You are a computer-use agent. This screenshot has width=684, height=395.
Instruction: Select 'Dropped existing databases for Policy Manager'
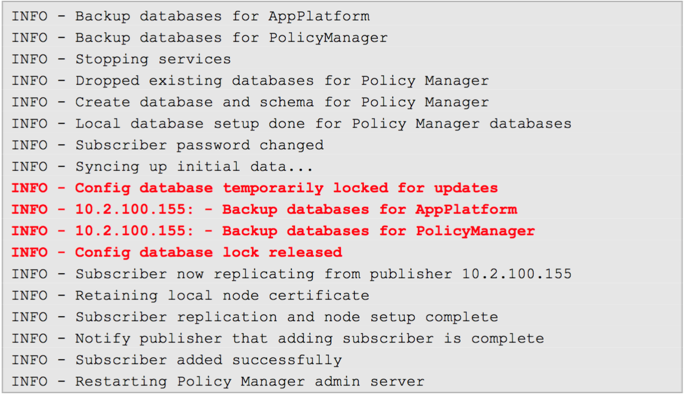tap(250, 81)
